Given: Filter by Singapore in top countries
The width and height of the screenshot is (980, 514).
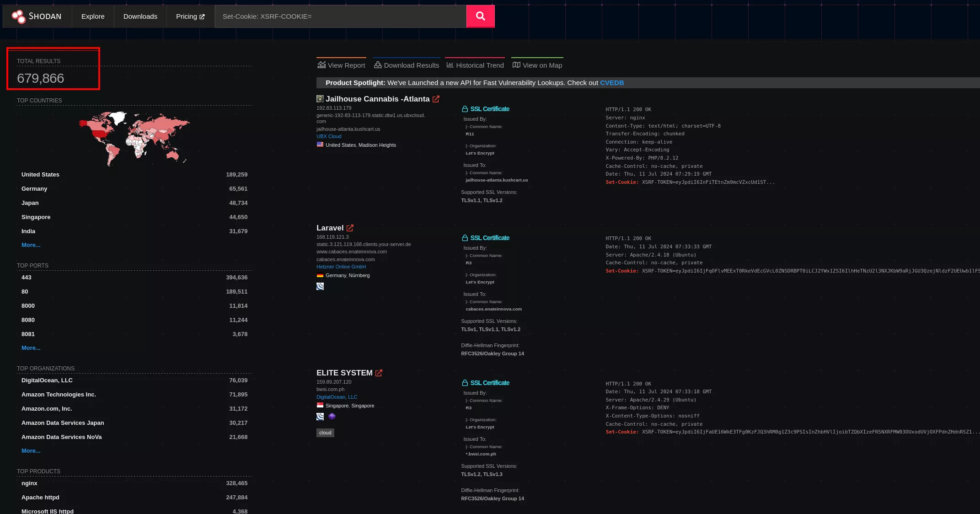Looking at the screenshot, I should click(x=134, y=217).
